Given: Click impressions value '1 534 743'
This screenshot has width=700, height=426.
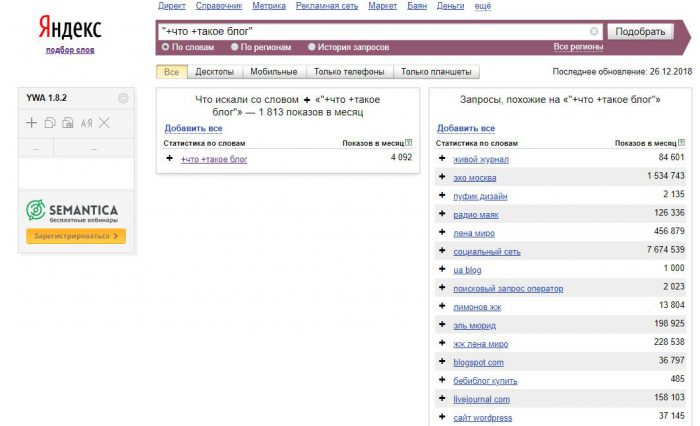Looking at the screenshot, I should coord(666,175).
